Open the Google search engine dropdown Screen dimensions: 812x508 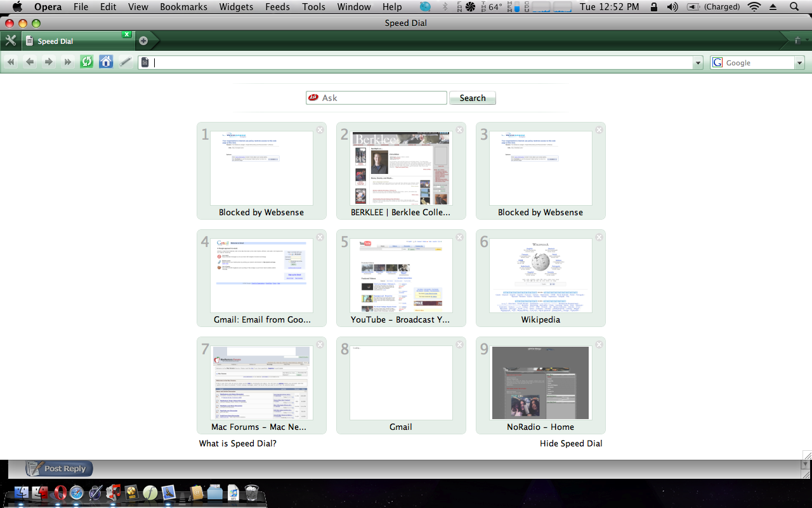(x=799, y=62)
